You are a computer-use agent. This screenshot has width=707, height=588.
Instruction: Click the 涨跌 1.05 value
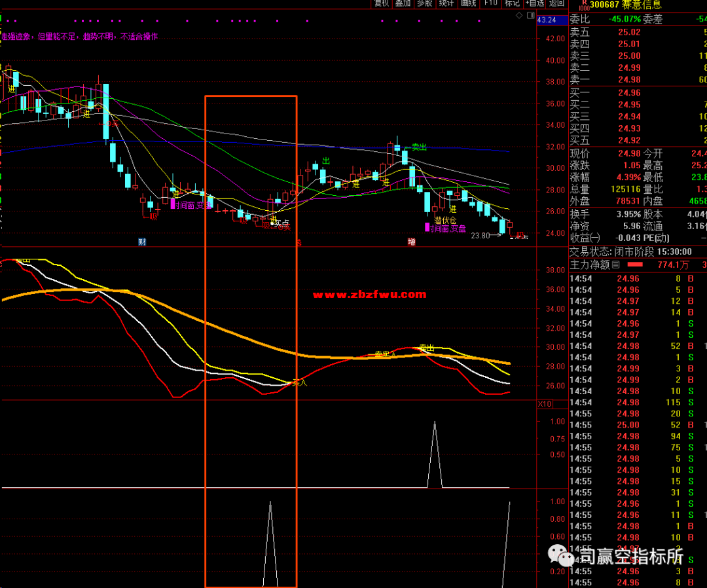(x=632, y=166)
